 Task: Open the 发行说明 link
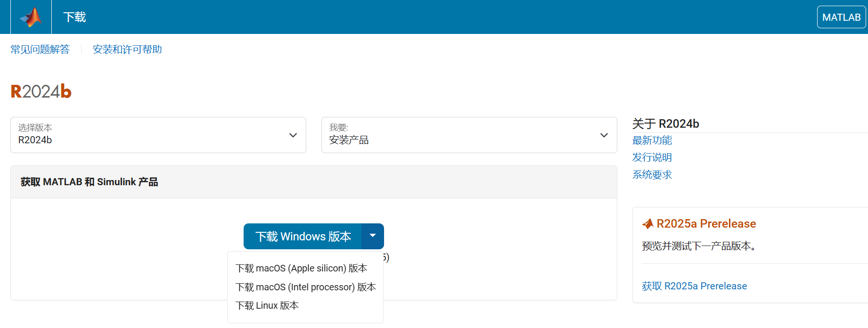652,157
